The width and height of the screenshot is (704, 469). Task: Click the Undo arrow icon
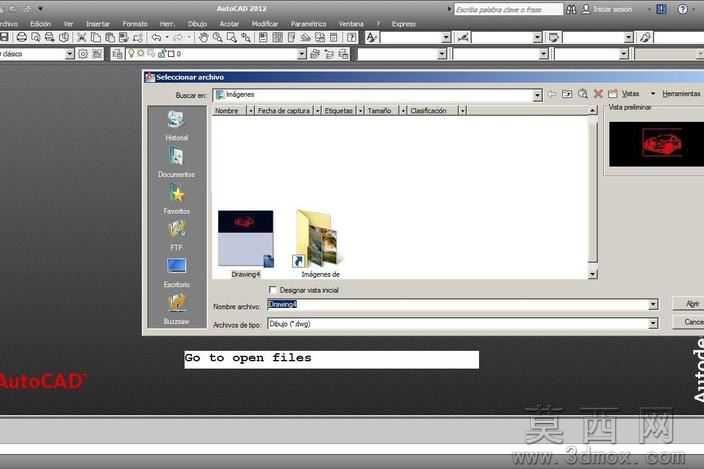pyautogui.click(x=156, y=37)
